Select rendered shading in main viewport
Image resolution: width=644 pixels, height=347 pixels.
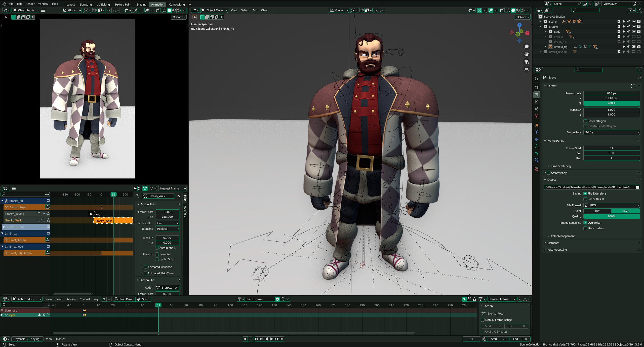click(x=523, y=10)
